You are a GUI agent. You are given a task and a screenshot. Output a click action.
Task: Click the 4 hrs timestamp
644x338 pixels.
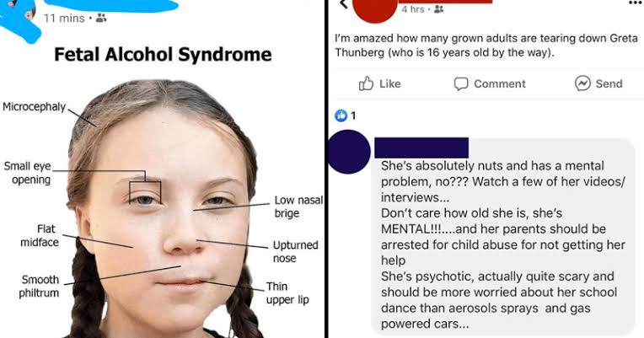point(412,8)
